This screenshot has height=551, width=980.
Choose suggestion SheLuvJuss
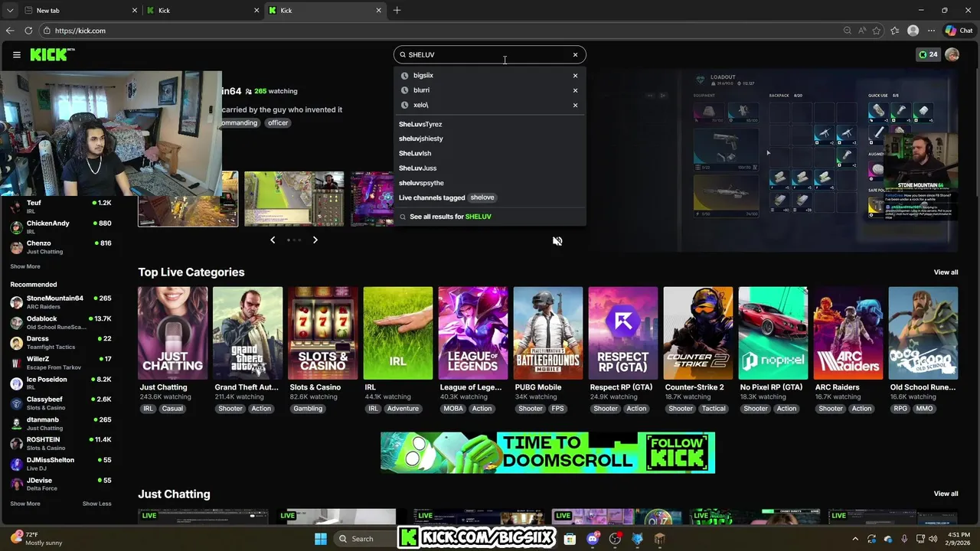coord(417,168)
